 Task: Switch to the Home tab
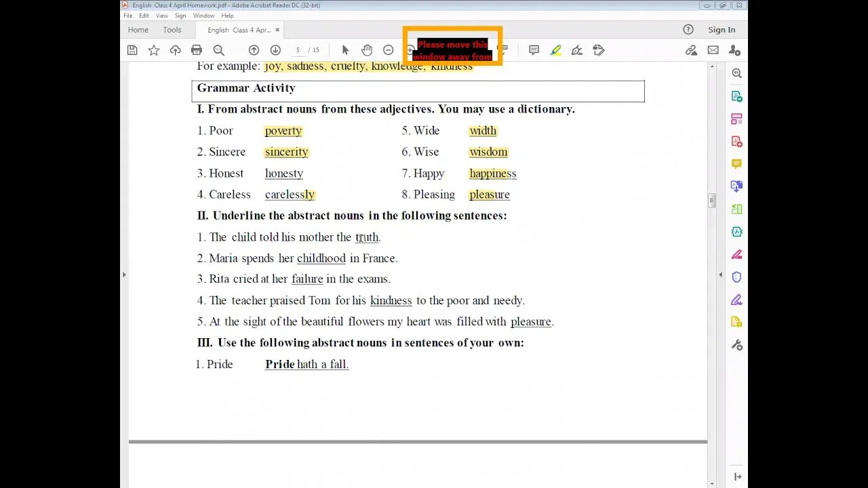tap(138, 30)
